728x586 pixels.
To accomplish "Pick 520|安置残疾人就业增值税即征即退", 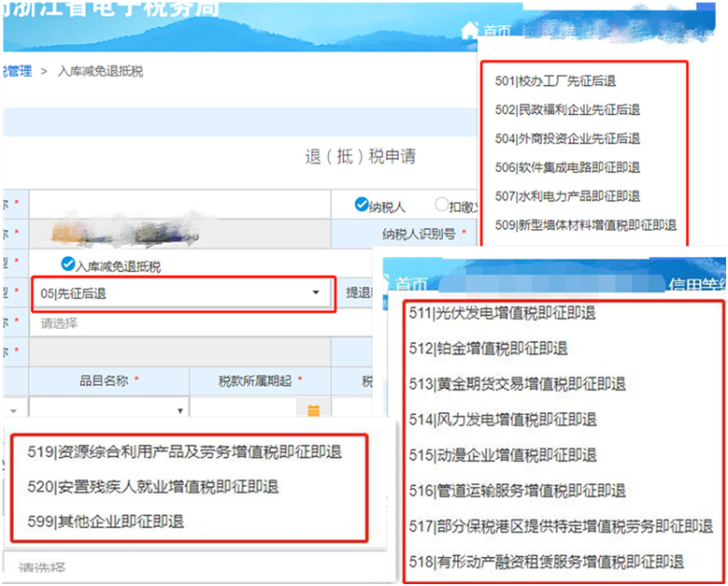I will click(152, 487).
